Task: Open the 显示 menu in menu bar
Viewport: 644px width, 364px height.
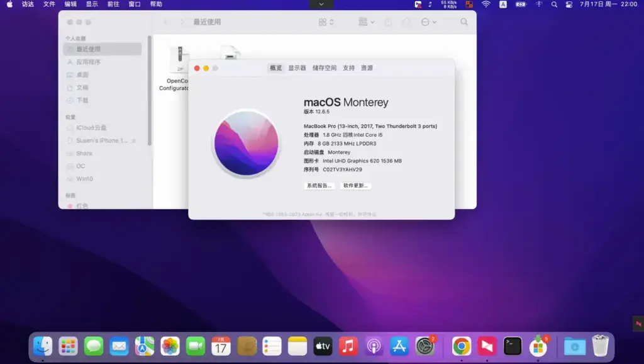Action: tap(92, 4)
